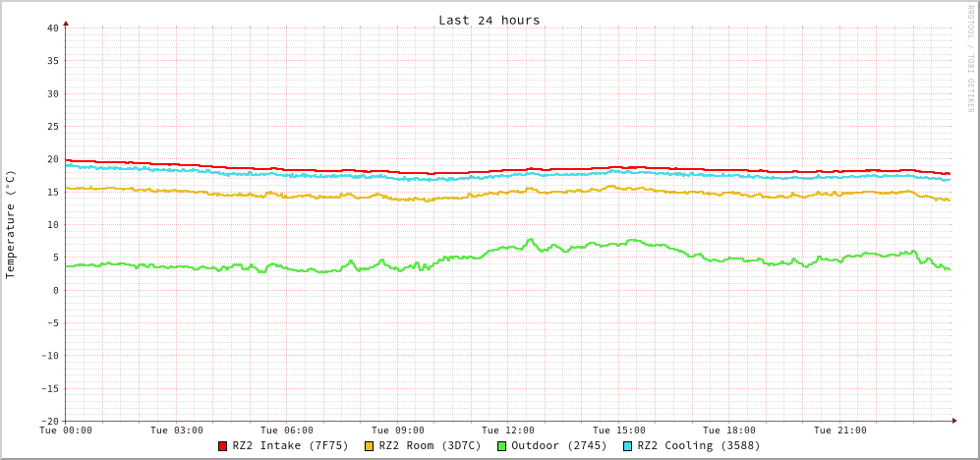Click the cyan RZ2 Cooling legend swatch

tap(628, 446)
